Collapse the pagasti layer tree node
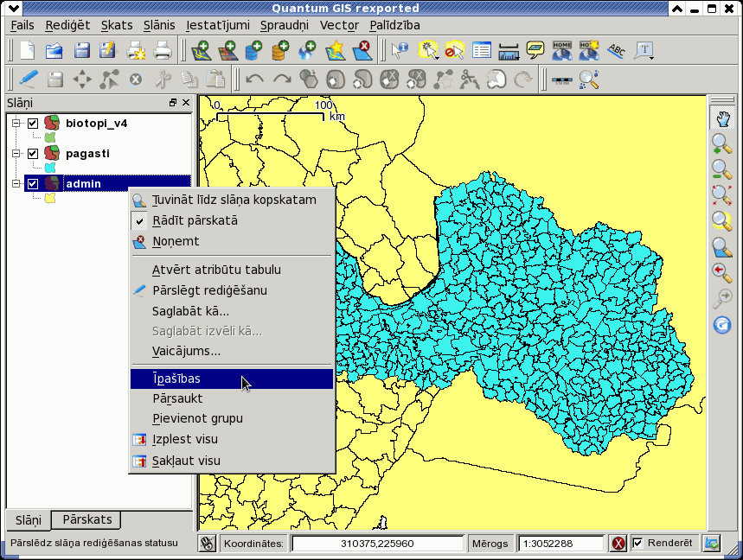This screenshot has width=743, height=560. click(x=16, y=153)
